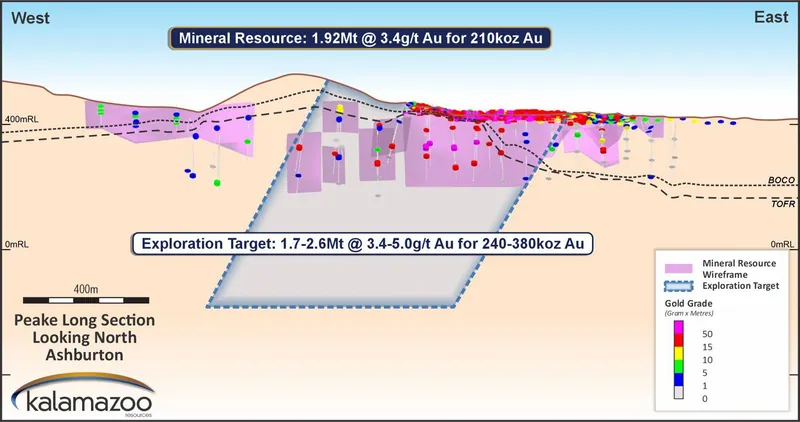Click the "East" direction label
This screenshot has width=800, height=422.
click(771, 17)
